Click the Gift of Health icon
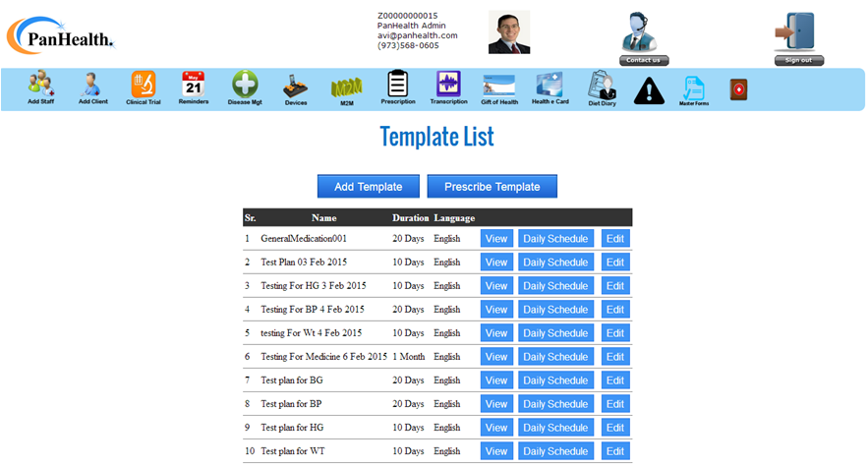 (x=499, y=87)
